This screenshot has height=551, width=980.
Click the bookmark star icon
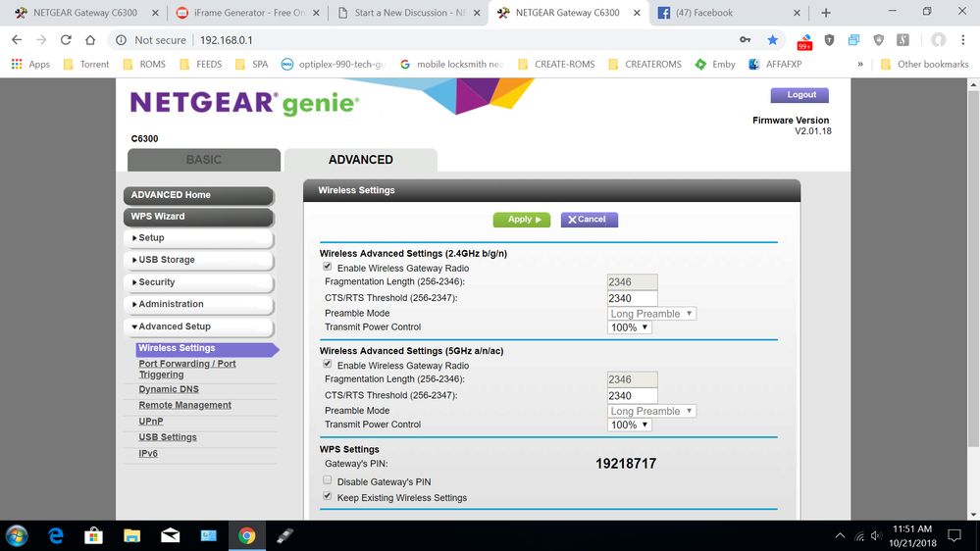772,40
